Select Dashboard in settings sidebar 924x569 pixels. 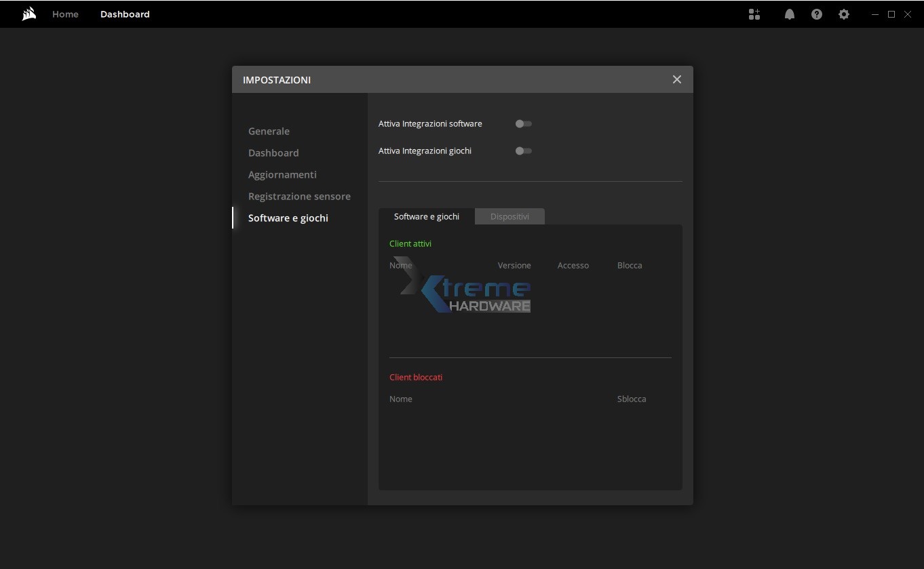tap(273, 153)
